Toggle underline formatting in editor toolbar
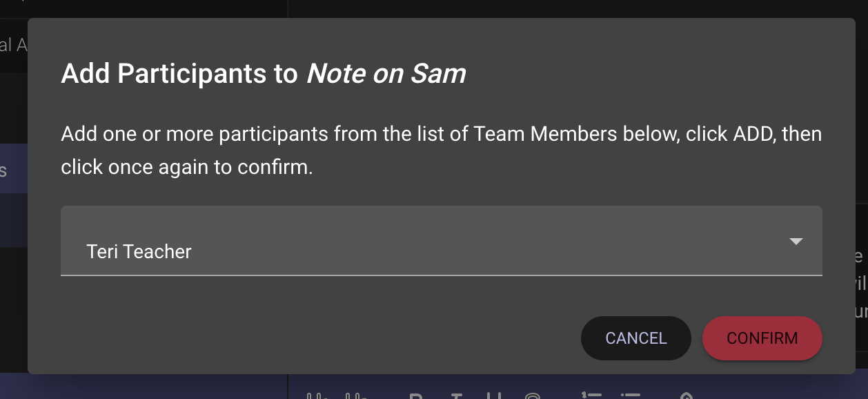868x399 pixels. pos(493,396)
